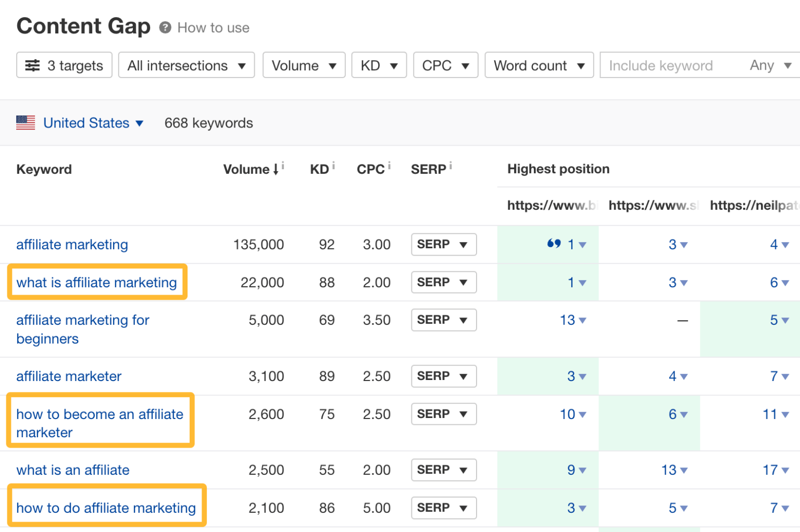Open the how to become an affiliate marketer link

[99, 423]
